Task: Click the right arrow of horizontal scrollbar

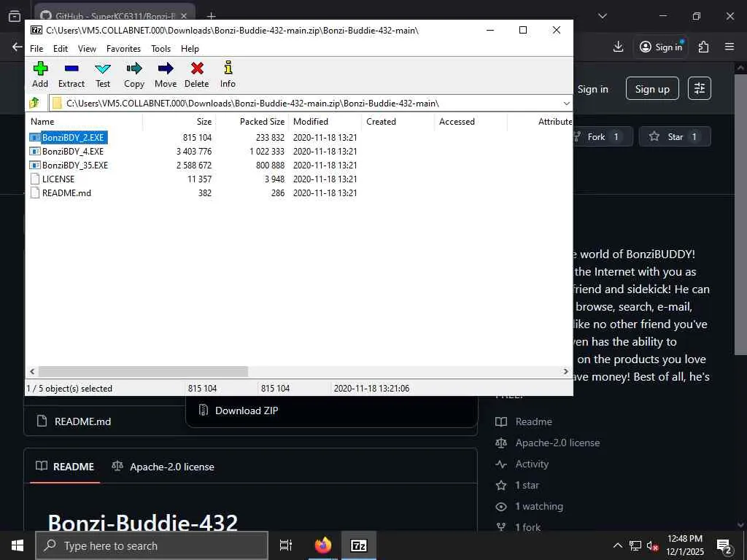Action: 566,371
